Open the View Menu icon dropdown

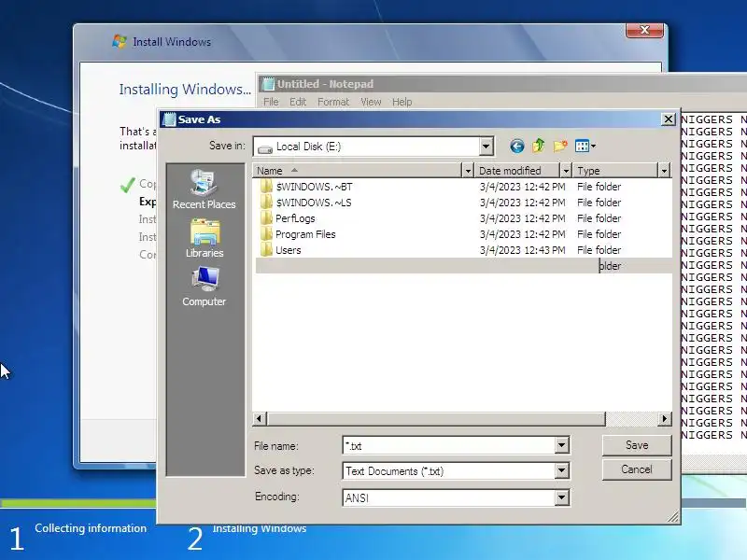585,146
